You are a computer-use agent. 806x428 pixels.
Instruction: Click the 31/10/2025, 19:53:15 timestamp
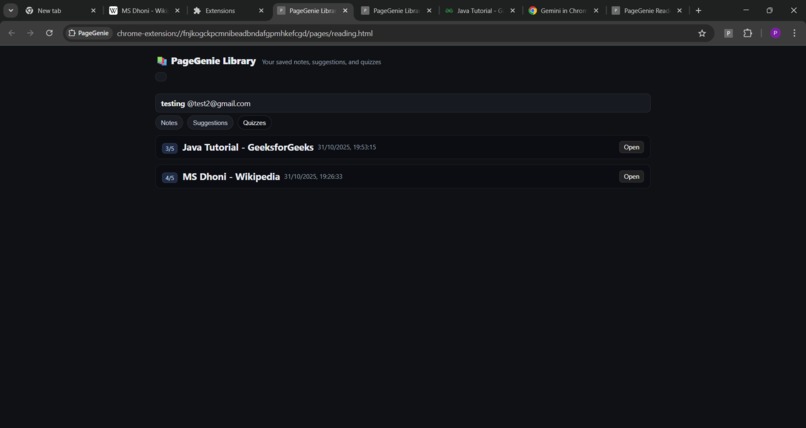click(x=346, y=147)
